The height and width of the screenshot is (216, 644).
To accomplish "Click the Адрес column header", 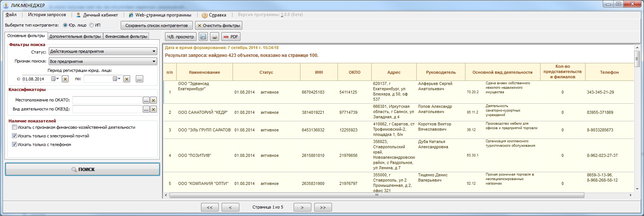I will [x=394, y=72].
